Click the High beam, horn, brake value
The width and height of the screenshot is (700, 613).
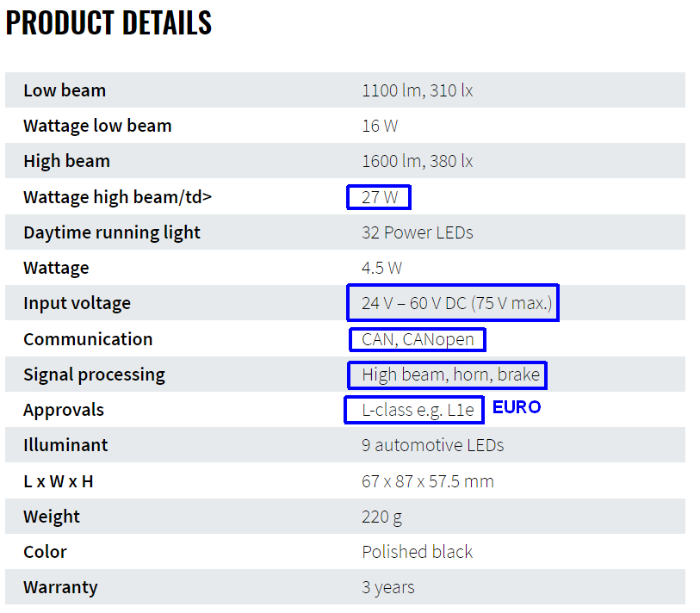[450, 375]
